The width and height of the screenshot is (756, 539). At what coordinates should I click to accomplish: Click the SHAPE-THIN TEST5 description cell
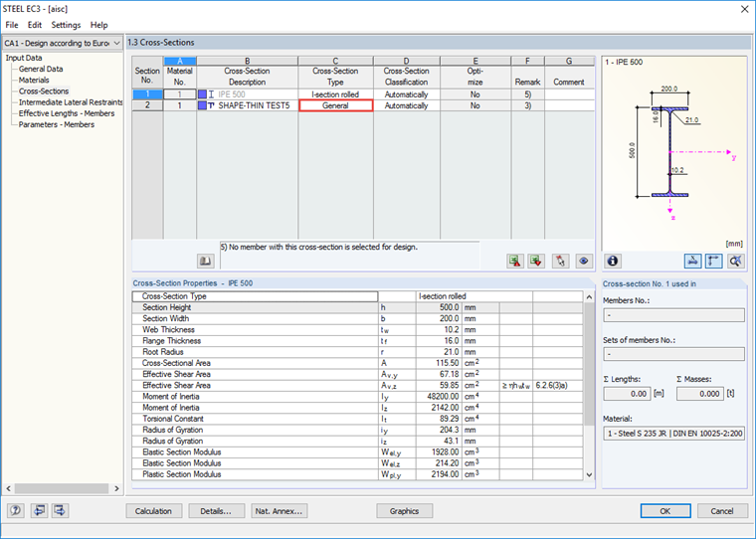coord(247,105)
